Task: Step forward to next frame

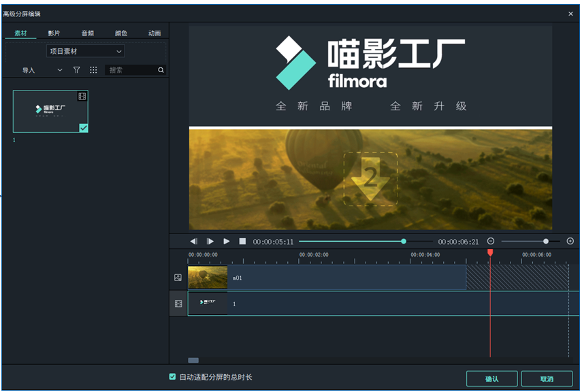Action: (x=210, y=242)
